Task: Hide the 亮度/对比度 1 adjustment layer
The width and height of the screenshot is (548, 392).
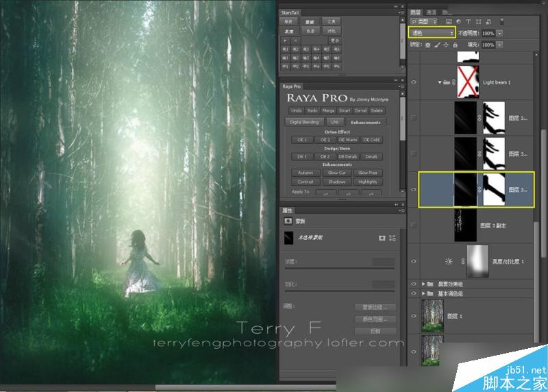Action: click(x=414, y=261)
